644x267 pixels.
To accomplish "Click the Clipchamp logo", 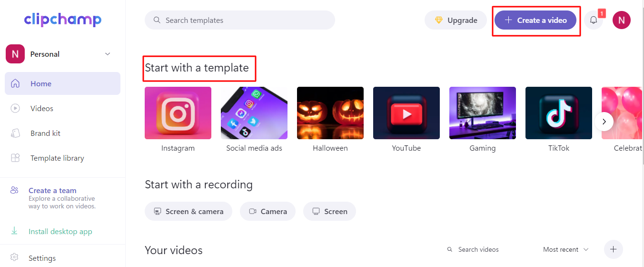I will [x=63, y=20].
